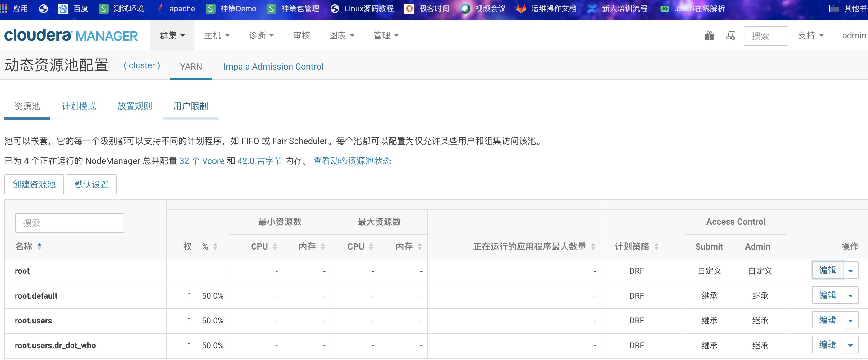
Task: Toggle sorting on the CPU 最小资源数 column
Action: coord(275,246)
